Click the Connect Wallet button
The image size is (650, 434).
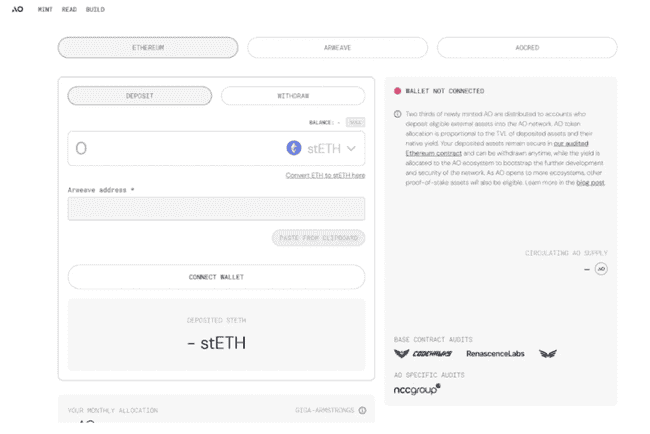(x=216, y=277)
